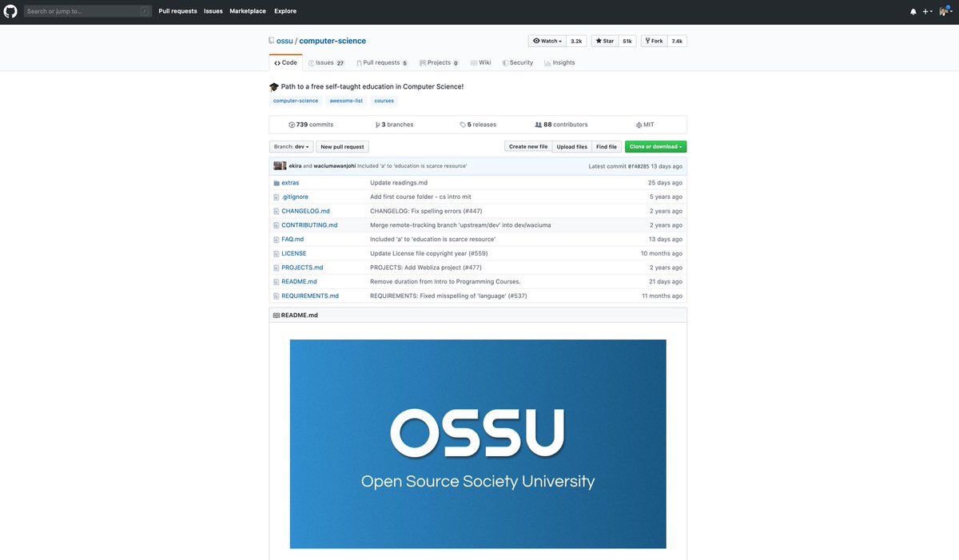
Task: View the 3.2k watchers count
Action: pos(576,41)
